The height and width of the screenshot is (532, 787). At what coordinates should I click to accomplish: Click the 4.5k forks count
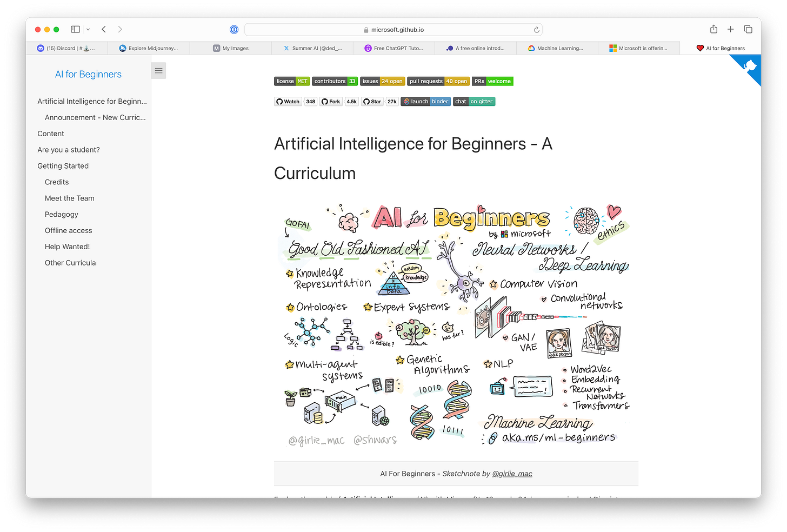tap(352, 102)
